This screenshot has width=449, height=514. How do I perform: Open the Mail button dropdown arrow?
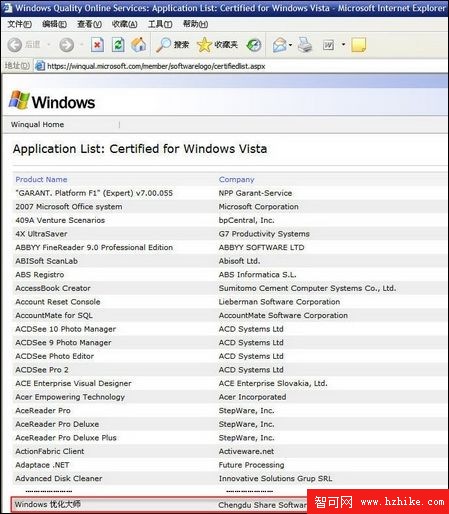(291, 45)
